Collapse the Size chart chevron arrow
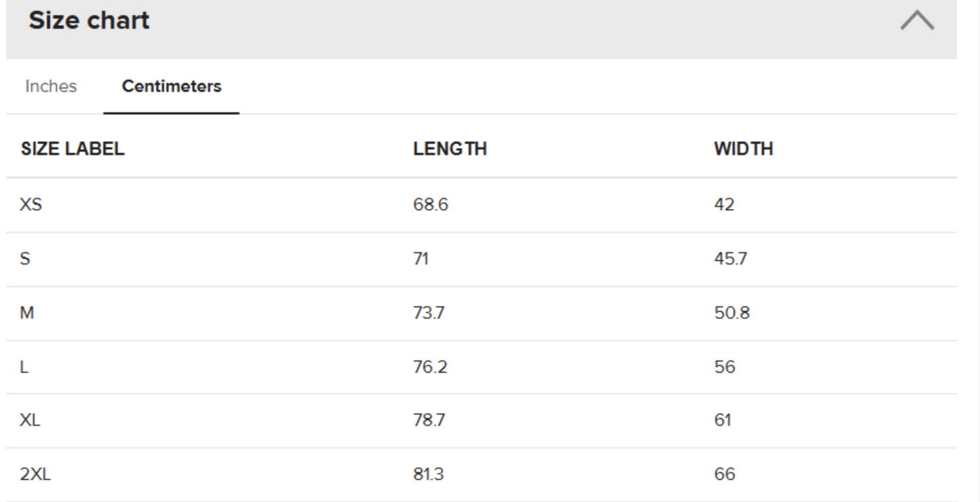 [x=916, y=20]
